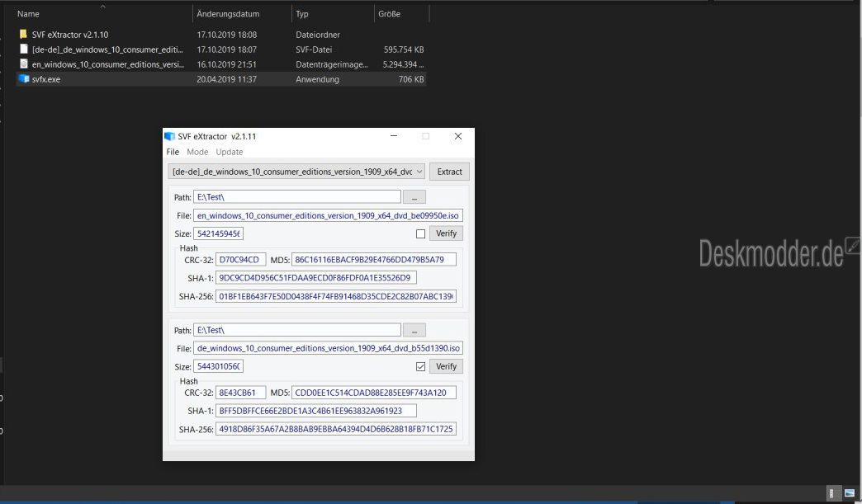This screenshot has width=862, height=504.
Task: Click the 706 KB size cell
Action: click(411, 79)
